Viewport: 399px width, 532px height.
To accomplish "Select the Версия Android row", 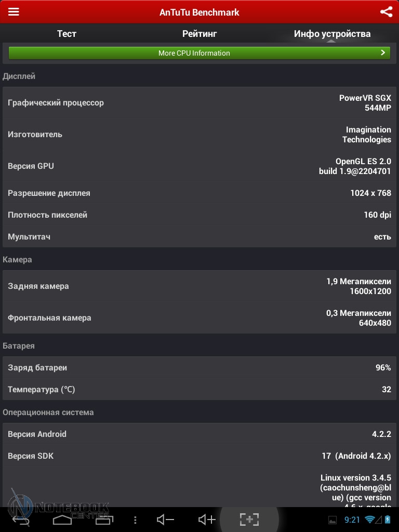I will [x=199, y=434].
